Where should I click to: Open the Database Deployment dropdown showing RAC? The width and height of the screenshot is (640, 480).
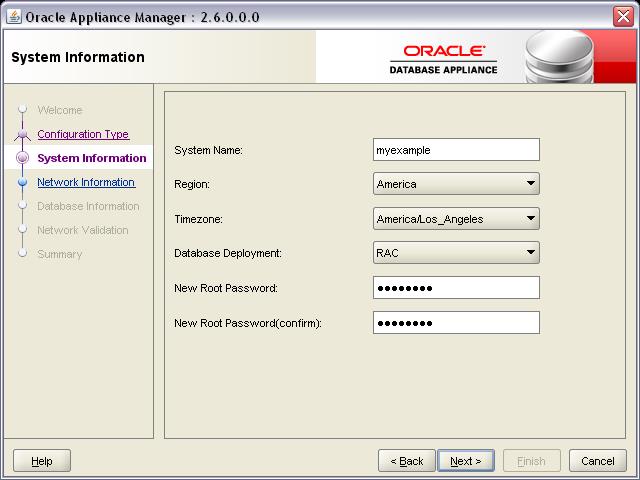point(456,253)
